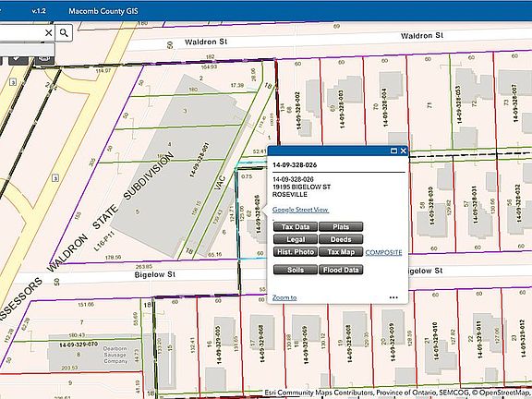Close the parcel info popup
Image resolution: width=532 pixels, height=399 pixels.
pyautogui.click(x=403, y=151)
